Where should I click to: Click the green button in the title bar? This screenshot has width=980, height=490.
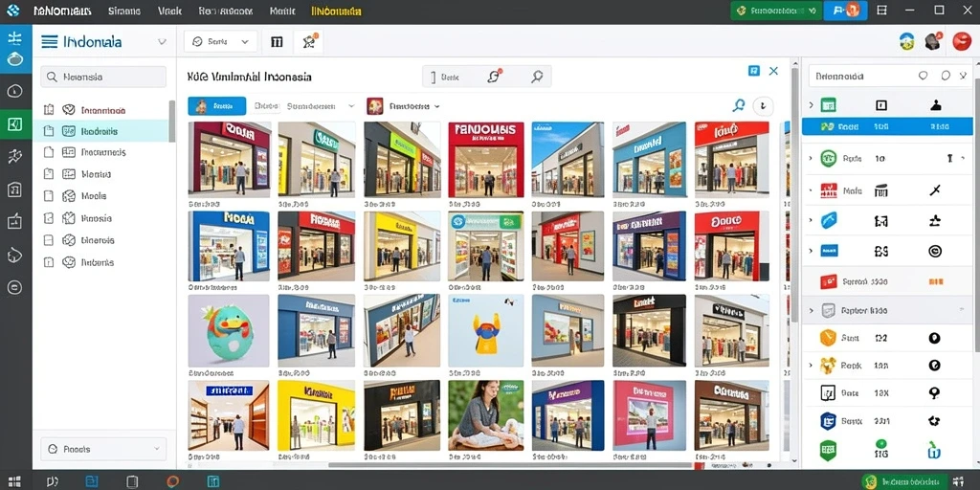pos(776,10)
